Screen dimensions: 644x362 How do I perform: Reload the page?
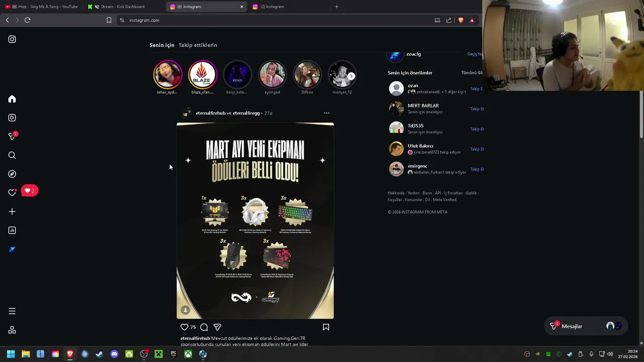[27, 20]
